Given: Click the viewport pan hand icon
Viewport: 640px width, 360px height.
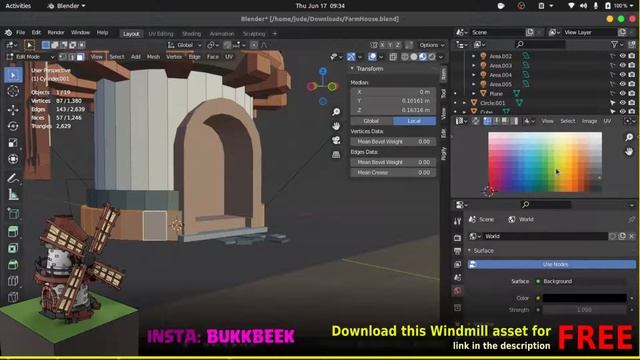Looking at the screenshot, I should (336, 126).
